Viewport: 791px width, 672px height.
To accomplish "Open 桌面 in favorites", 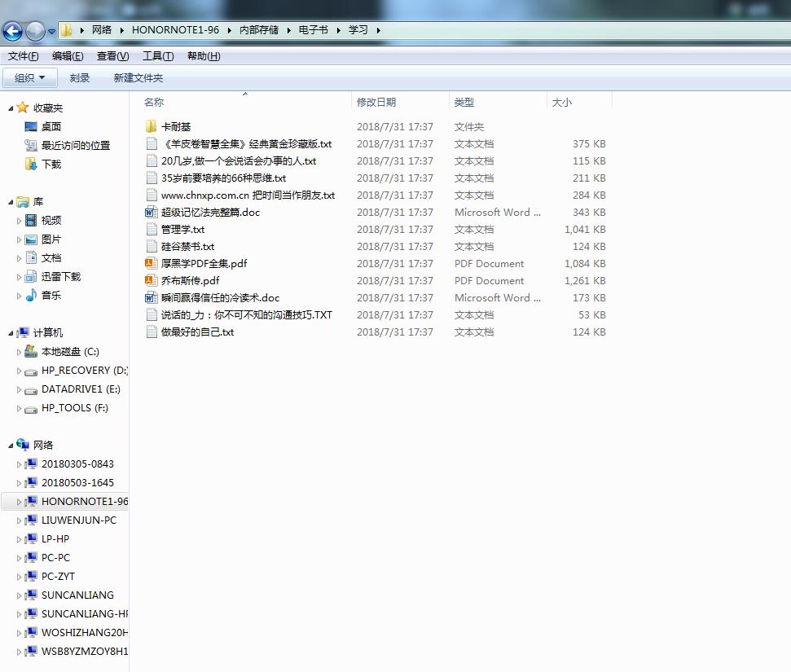I will [51, 126].
